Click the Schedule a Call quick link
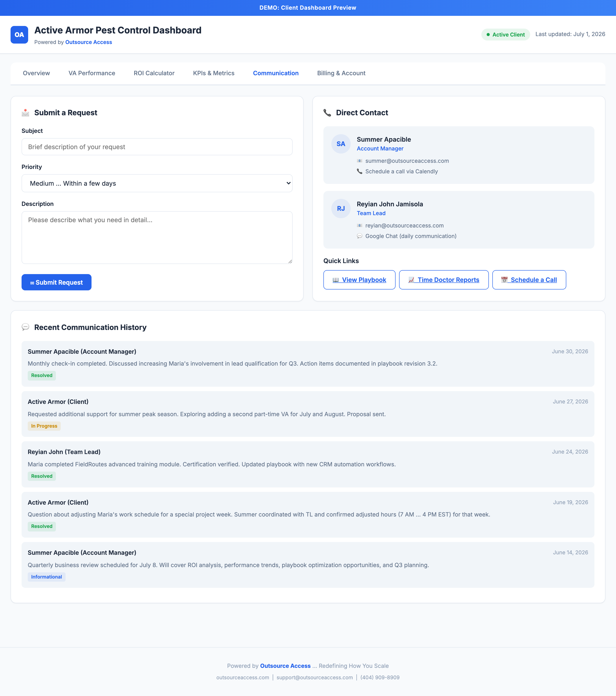Viewport: 616px width, 696px height. 529,280
